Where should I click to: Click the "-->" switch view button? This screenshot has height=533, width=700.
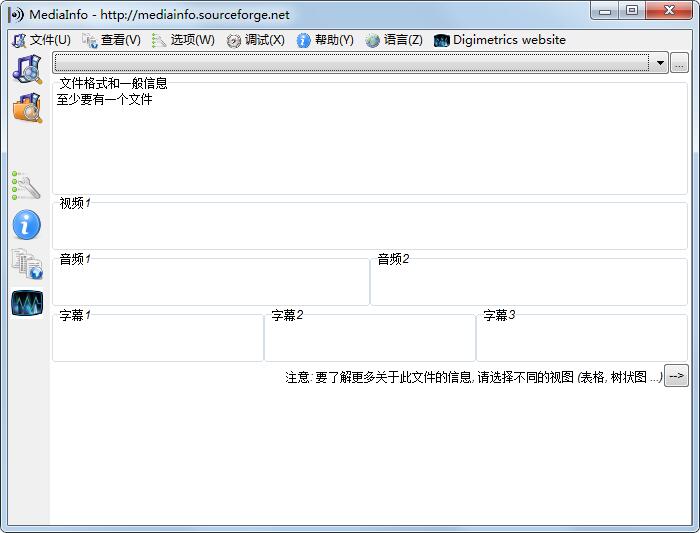click(x=676, y=376)
